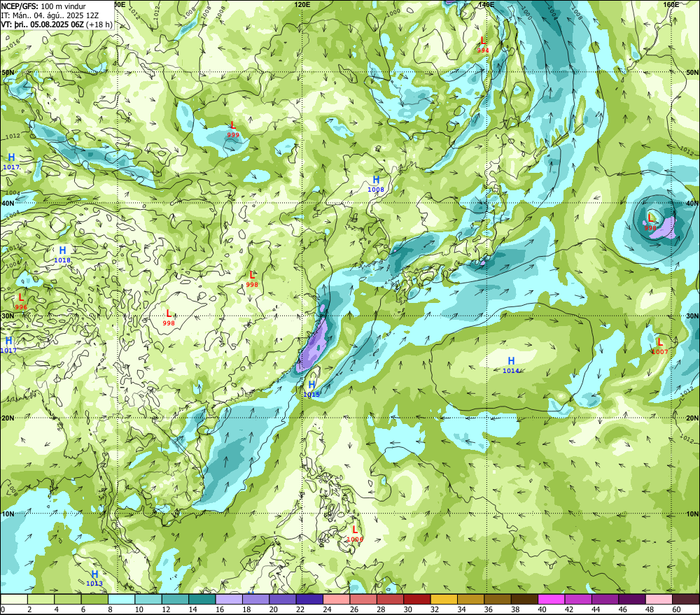Click the high pressure label H 1018

pos(62,255)
